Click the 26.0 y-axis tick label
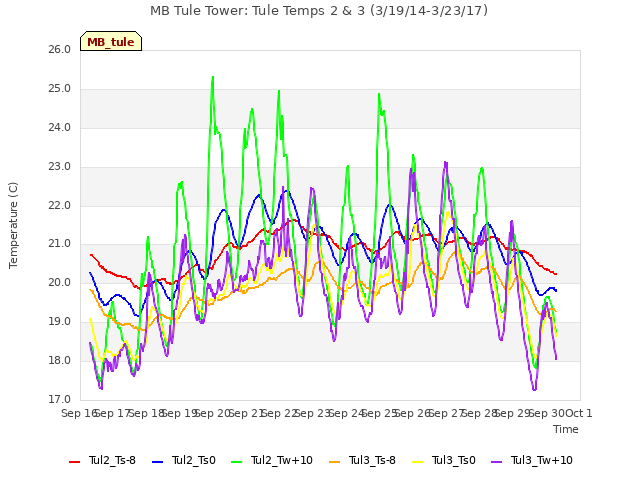Image resolution: width=640 pixels, height=480 pixels. pyautogui.click(x=59, y=50)
